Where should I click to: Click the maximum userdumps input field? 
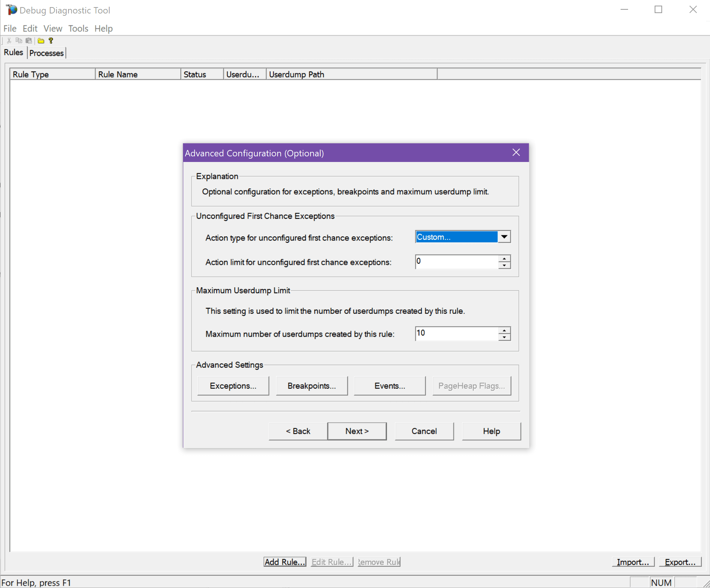(x=457, y=333)
